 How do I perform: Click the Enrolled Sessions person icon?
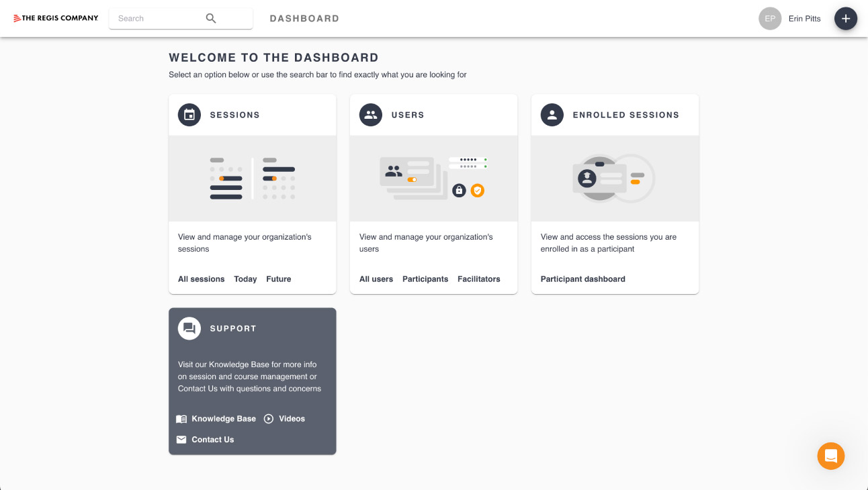tap(552, 115)
